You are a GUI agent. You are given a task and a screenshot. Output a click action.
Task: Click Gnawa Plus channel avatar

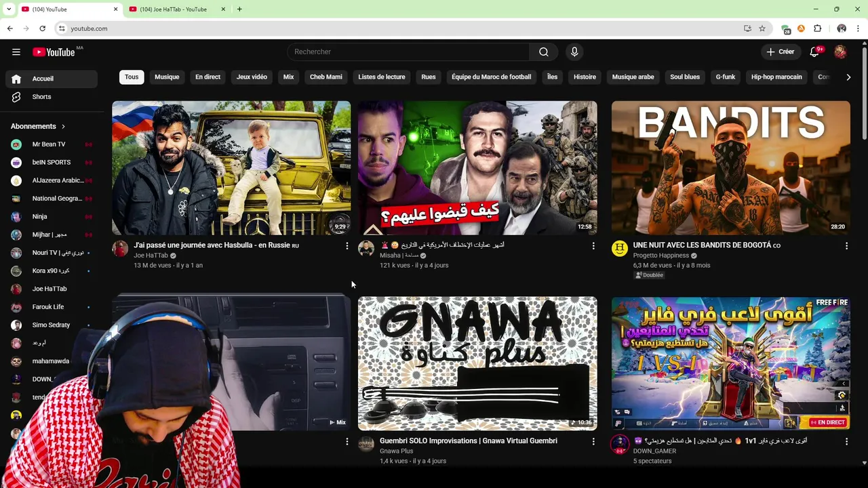[366, 444]
